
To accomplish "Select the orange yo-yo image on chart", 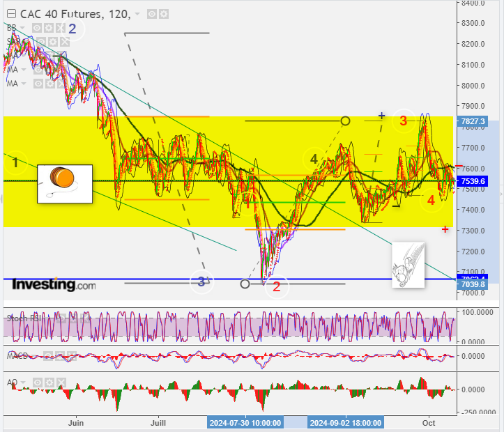I will pos(65,184).
